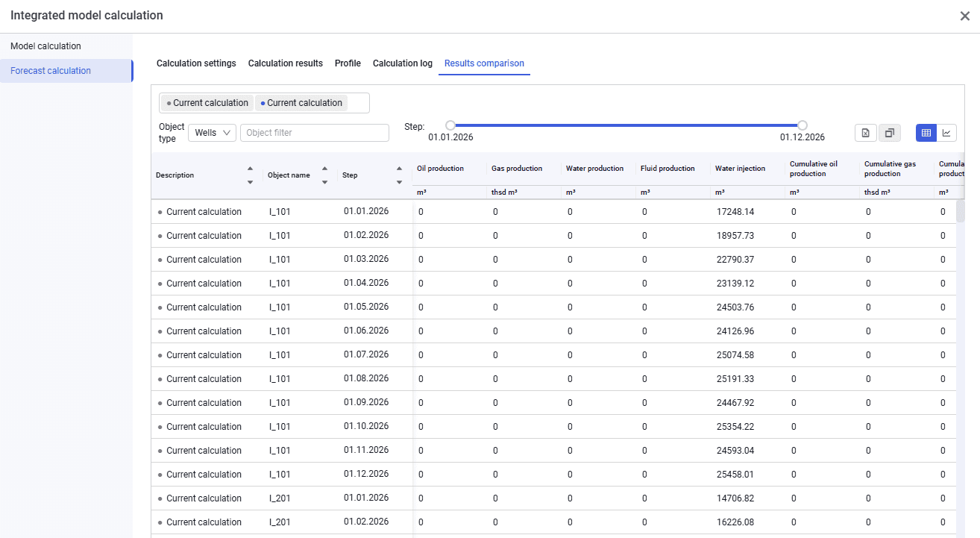Click the Object filter input field
The width and height of the screenshot is (980, 538).
click(315, 133)
